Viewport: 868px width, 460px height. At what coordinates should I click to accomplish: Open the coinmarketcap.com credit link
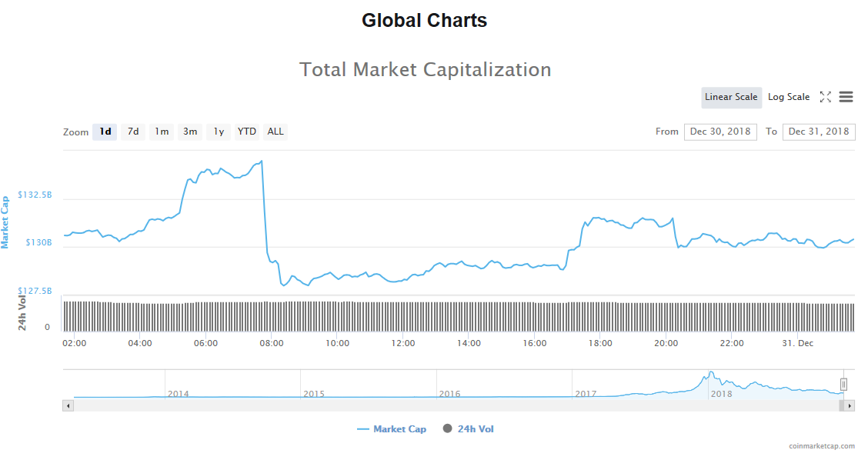point(822,446)
